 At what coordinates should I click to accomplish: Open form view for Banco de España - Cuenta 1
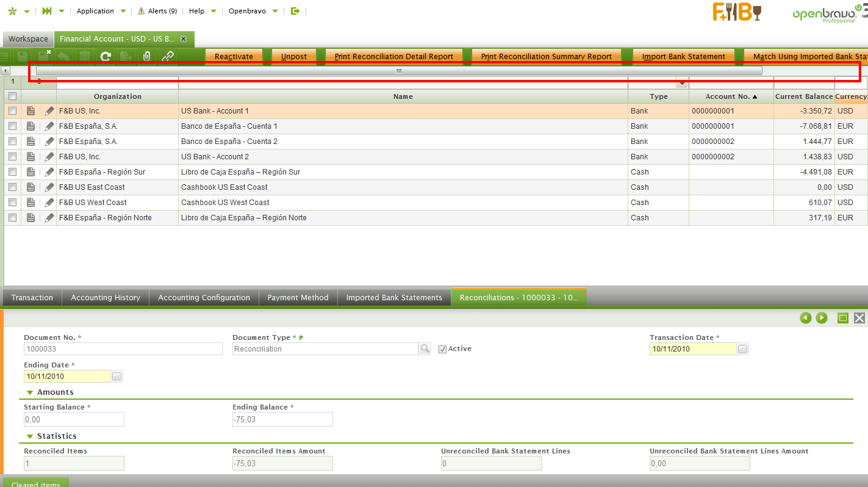coord(31,126)
